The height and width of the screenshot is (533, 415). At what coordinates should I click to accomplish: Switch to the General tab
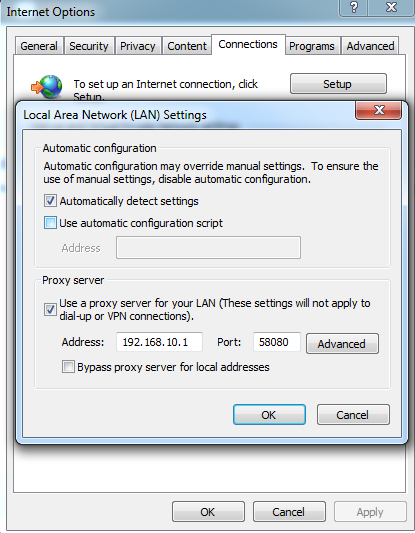[39, 46]
